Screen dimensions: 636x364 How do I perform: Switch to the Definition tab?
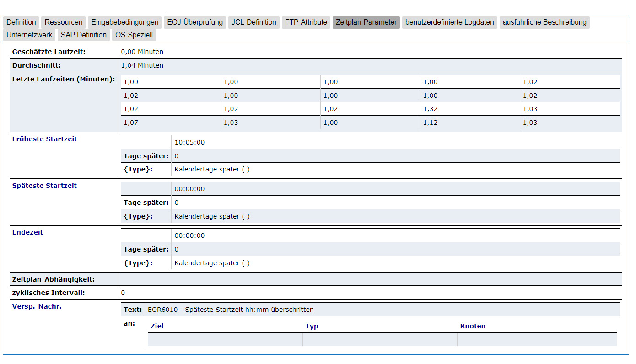tap(22, 22)
